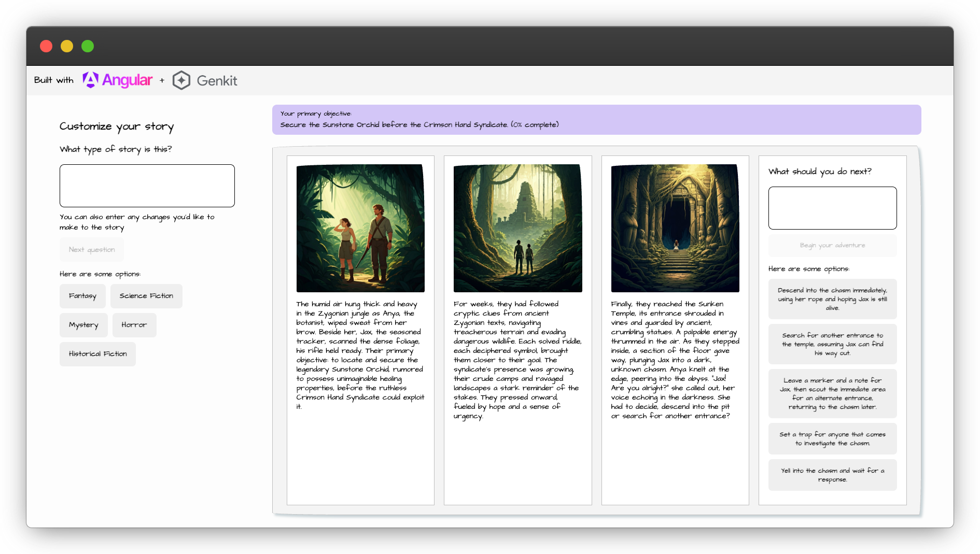Click the 'What should you do next' input

click(832, 208)
